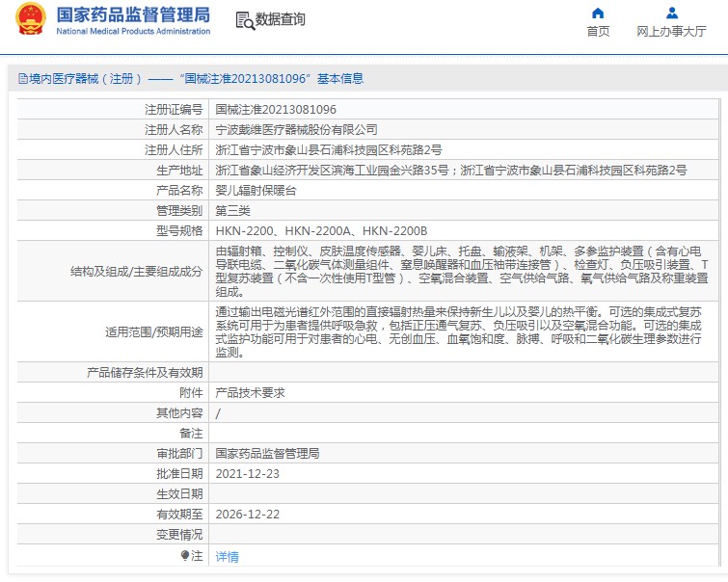Open the 详情 link in the notes row
Screen dimensions: 728x582
tap(227, 557)
